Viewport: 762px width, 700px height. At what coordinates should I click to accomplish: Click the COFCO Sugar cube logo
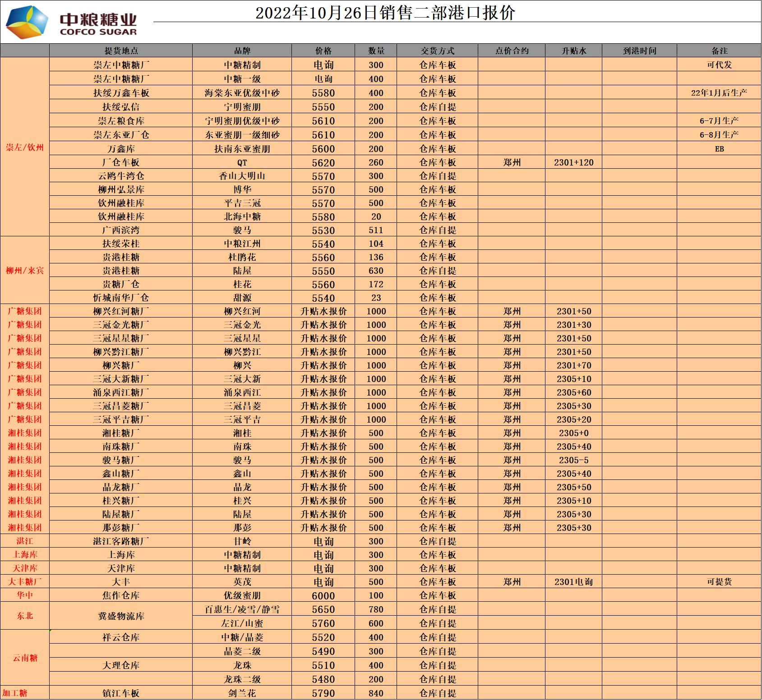coord(27,23)
